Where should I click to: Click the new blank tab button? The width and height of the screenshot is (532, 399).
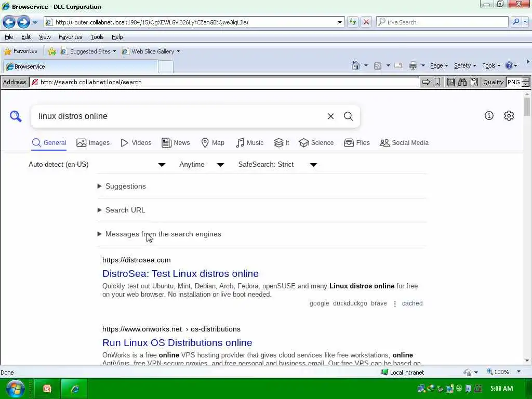pyautogui.click(x=166, y=66)
